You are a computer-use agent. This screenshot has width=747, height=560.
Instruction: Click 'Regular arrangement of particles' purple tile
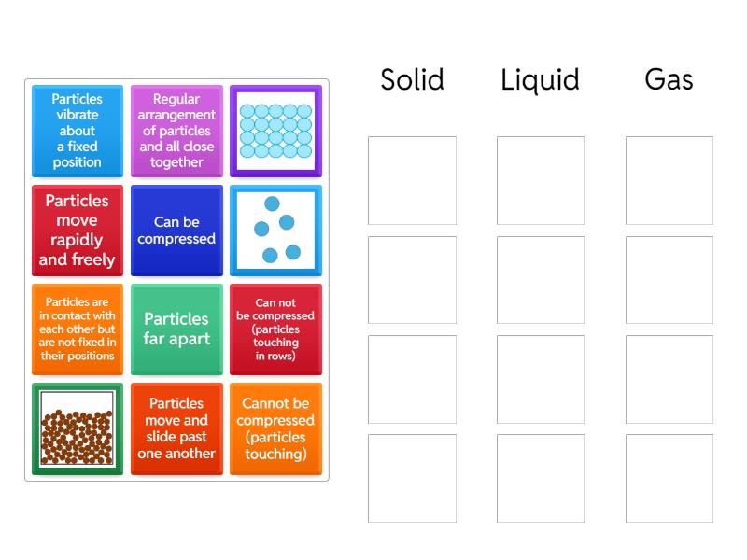[x=176, y=131]
